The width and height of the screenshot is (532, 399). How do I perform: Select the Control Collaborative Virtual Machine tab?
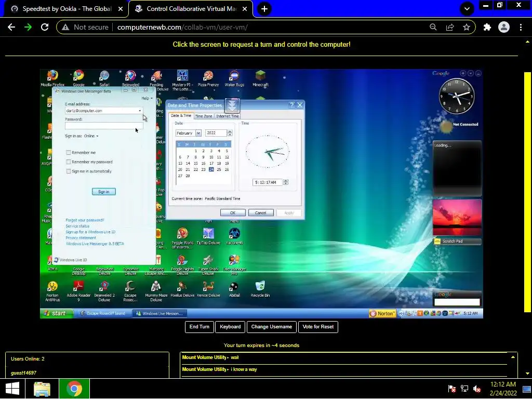click(x=191, y=9)
